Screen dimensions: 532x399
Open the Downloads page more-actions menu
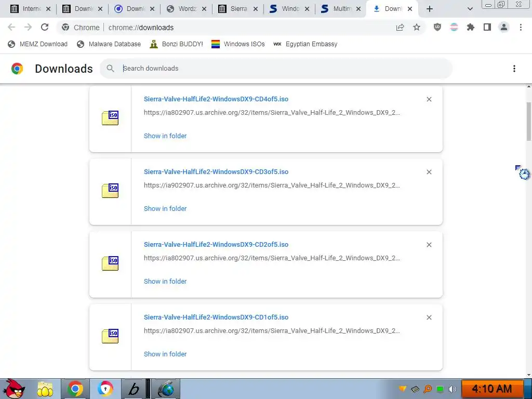(x=514, y=69)
